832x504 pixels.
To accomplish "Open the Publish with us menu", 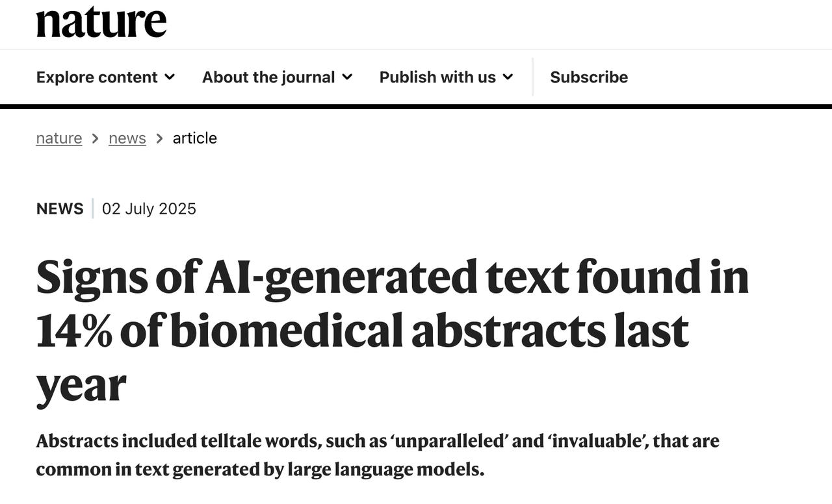I will [x=446, y=77].
